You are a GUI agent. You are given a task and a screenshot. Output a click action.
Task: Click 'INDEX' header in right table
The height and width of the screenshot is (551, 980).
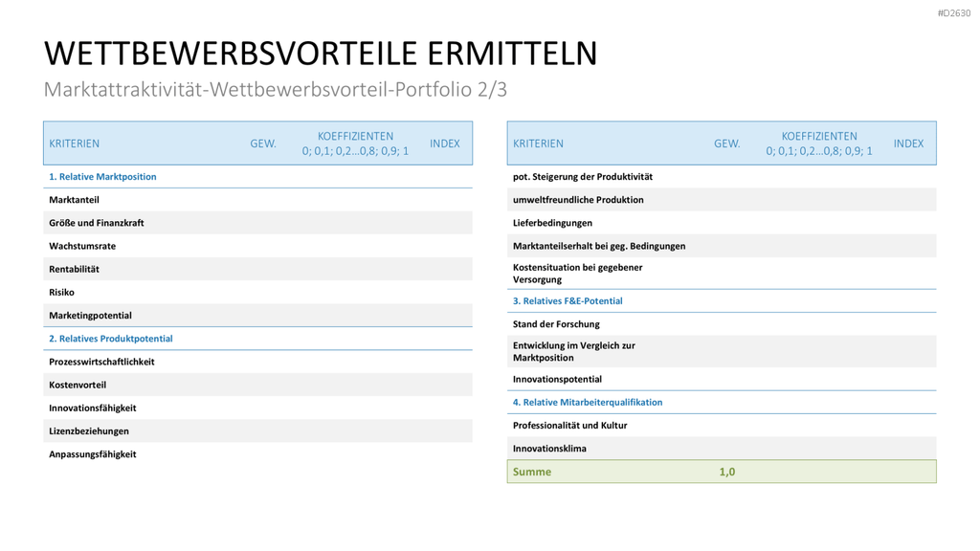pyautogui.click(x=908, y=143)
